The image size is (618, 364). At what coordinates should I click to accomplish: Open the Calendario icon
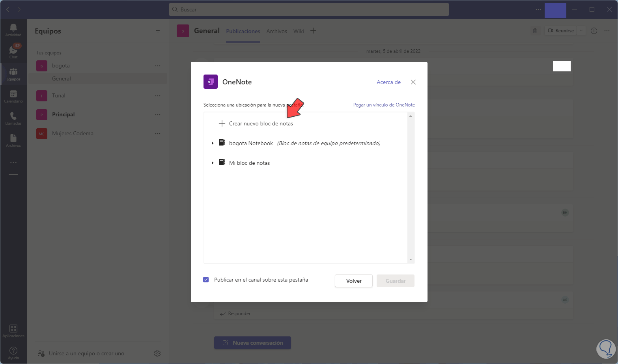(x=13, y=95)
